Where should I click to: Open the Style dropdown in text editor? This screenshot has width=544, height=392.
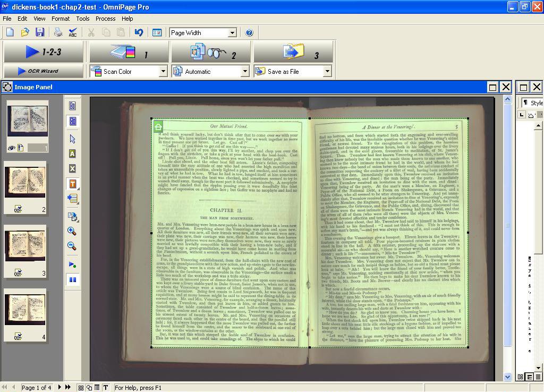pyautogui.click(x=532, y=103)
